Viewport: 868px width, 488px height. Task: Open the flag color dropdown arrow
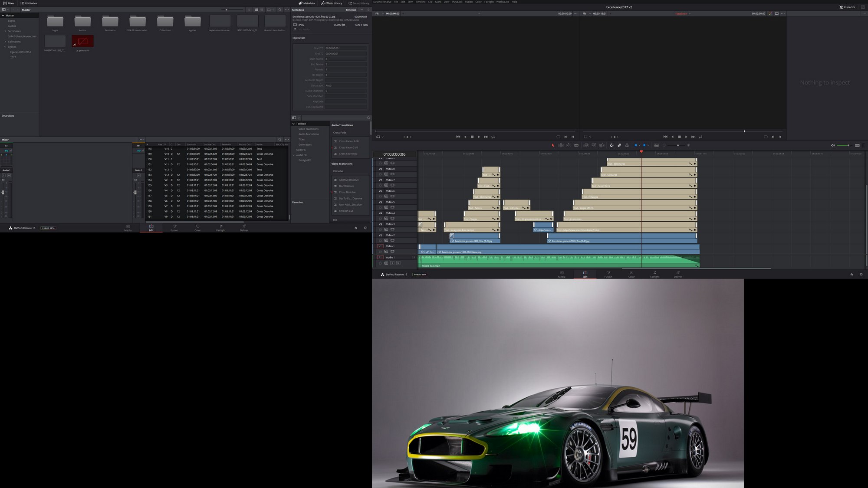click(x=639, y=145)
